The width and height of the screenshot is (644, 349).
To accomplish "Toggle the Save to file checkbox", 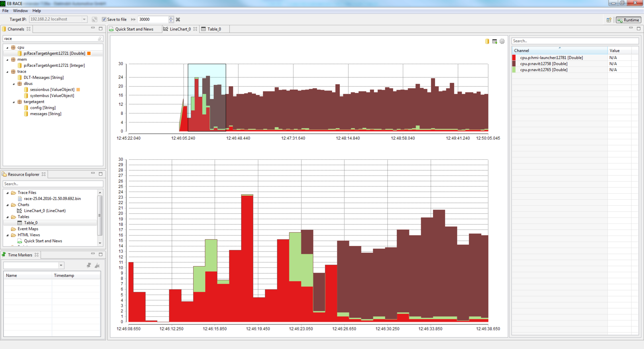I will 104,19.
